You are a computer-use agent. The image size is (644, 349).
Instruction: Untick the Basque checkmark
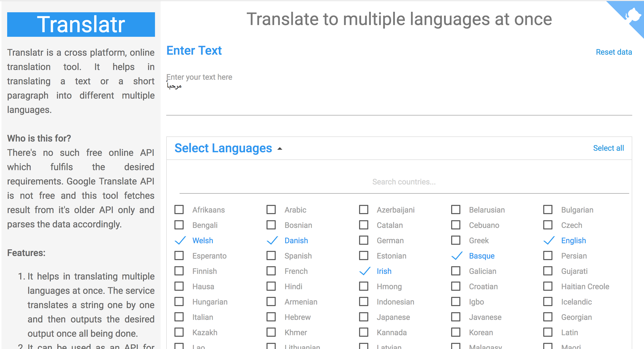pyautogui.click(x=457, y=256)
